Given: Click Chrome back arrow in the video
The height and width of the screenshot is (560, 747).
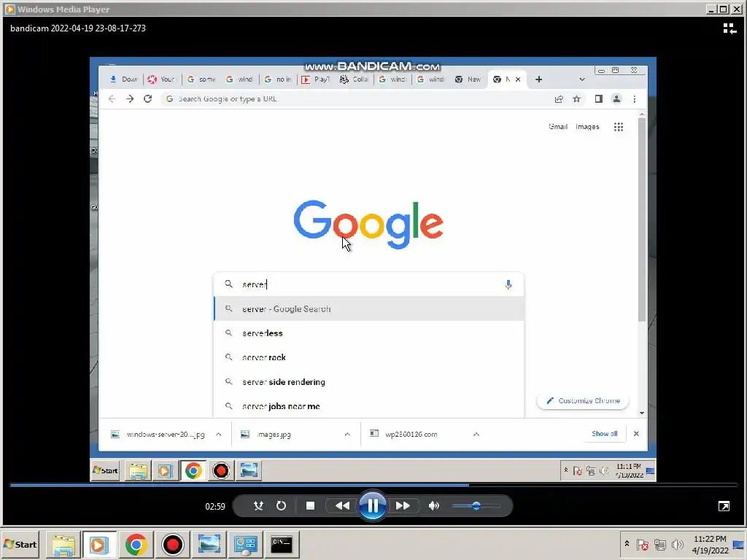Looking at the screenshot, I should (112, 99).
